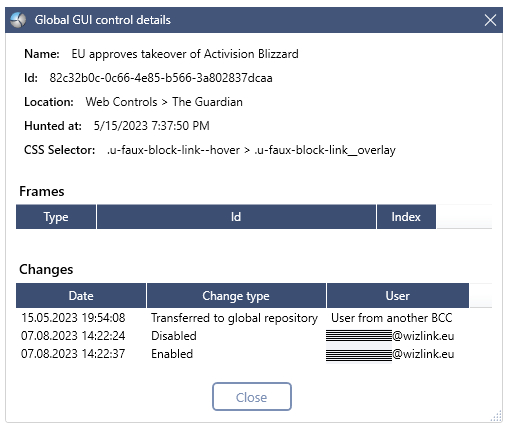Click the Hunted at date value
This screenshot has width=510, height=429.
(x=152, y=126)
